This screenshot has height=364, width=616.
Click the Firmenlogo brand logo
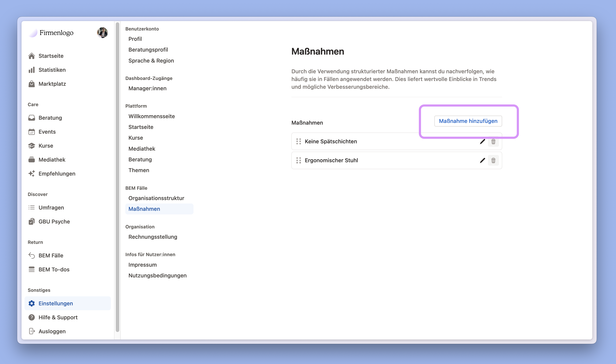(51, 33)
